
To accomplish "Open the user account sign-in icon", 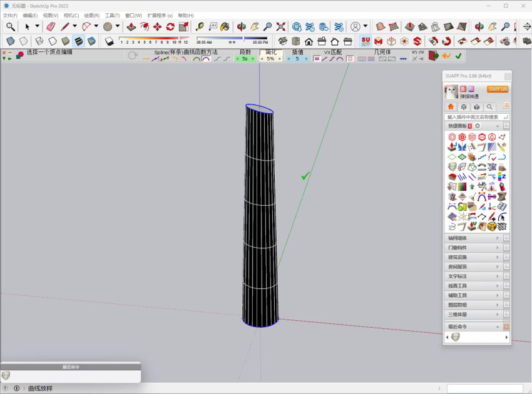I will click(356, 26).
